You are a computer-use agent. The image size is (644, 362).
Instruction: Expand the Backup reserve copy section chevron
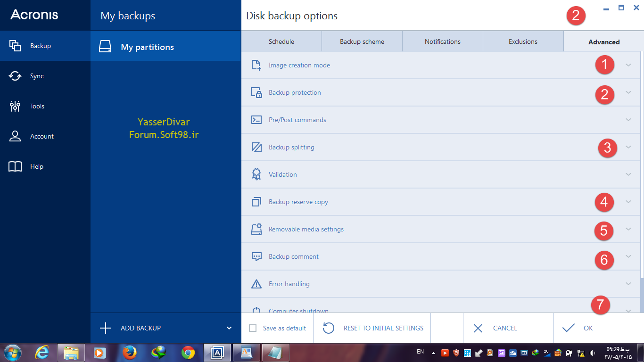click(628, 202)
